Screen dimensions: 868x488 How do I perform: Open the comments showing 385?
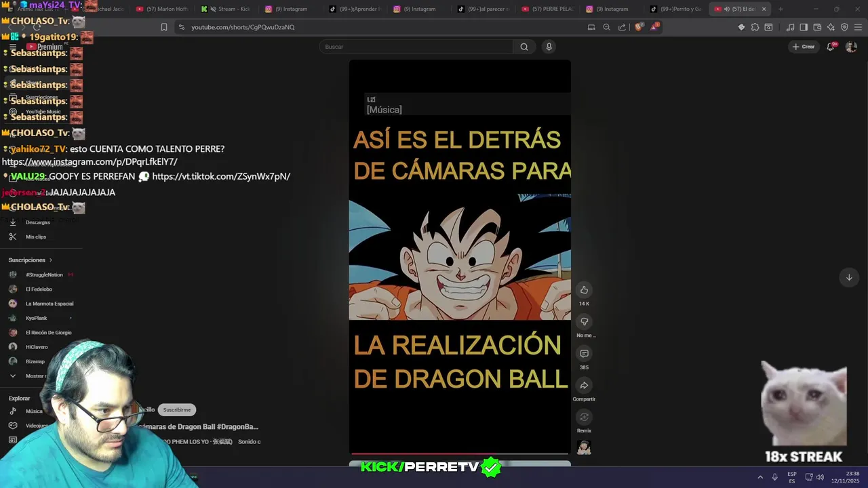pyautogui.click(x=584, y=354)
